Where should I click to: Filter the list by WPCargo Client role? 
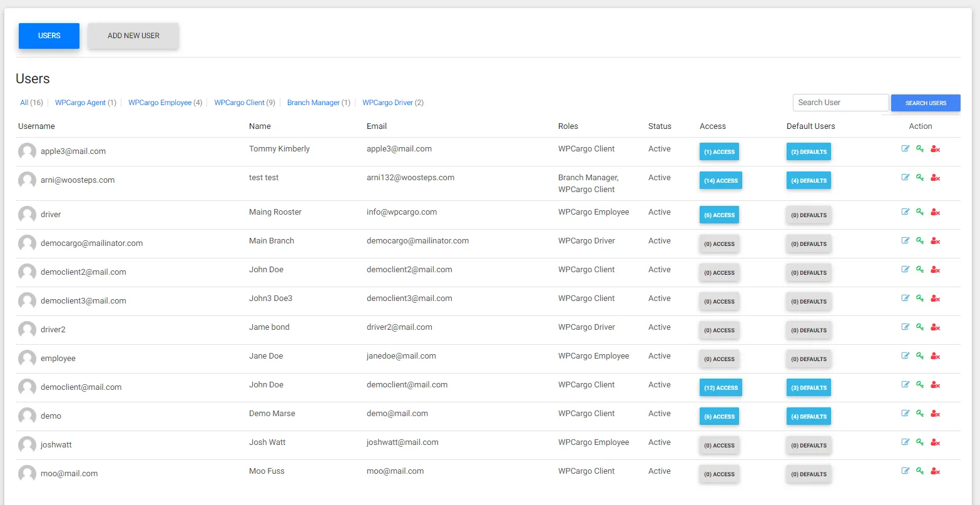pyautogui.click(x=239, y=103)
